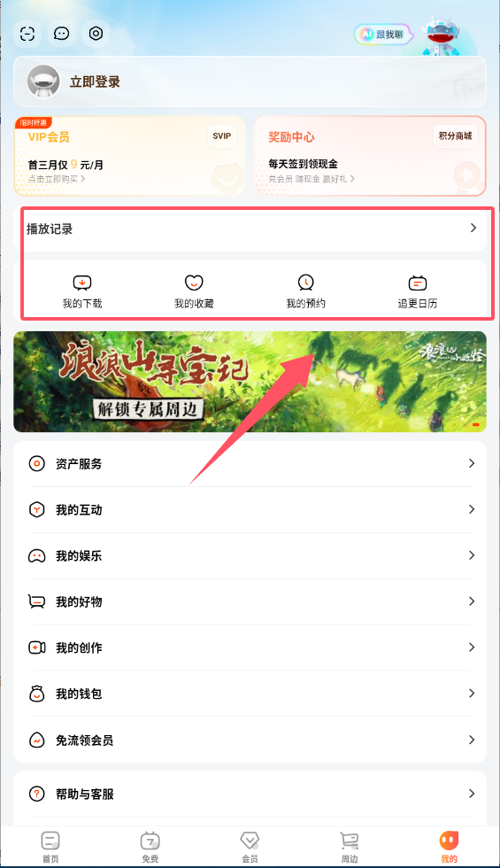This screenshot has width=500, height=868.
Task: Open the 我的互动 menu entry
Action: pos(250,510)
